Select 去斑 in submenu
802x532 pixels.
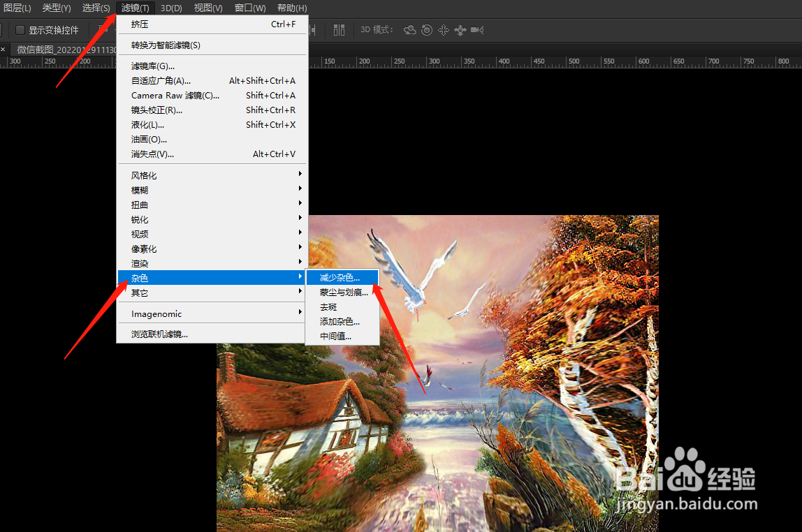(342, 307)
